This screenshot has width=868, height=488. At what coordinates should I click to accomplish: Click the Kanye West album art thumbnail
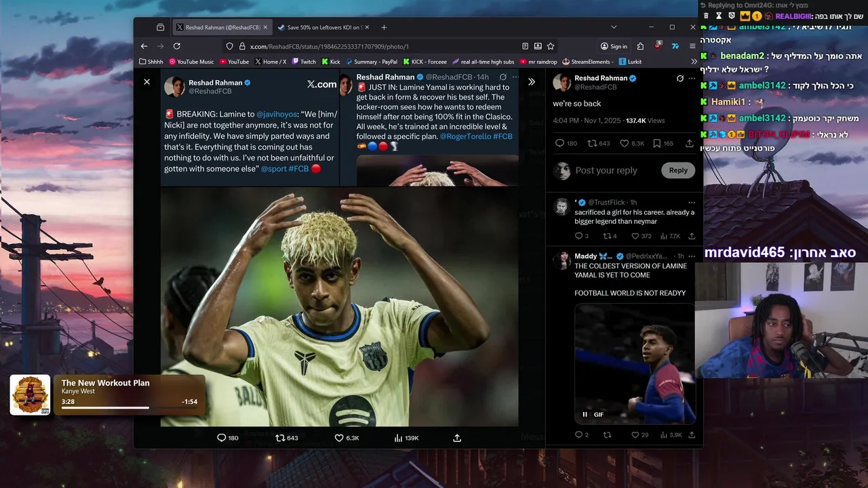[30, 394]
